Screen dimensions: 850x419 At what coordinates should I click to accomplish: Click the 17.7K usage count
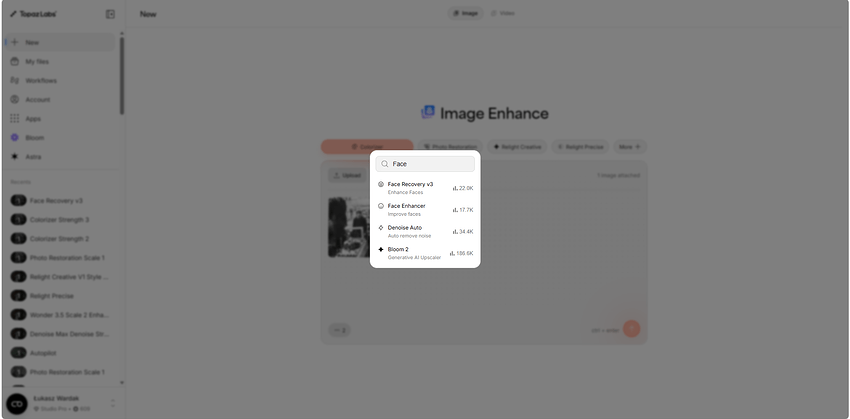pyautogui.click(x=463, y=210)
